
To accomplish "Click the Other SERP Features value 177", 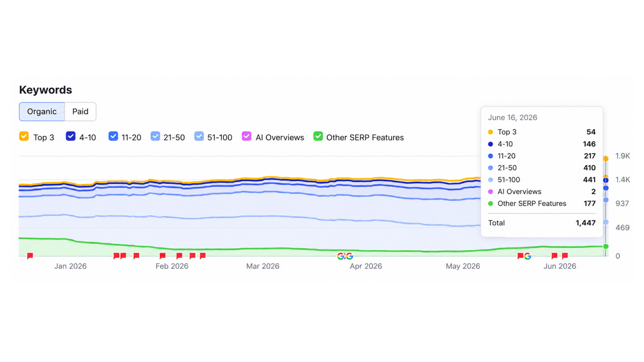I will (x=589, y=204).
